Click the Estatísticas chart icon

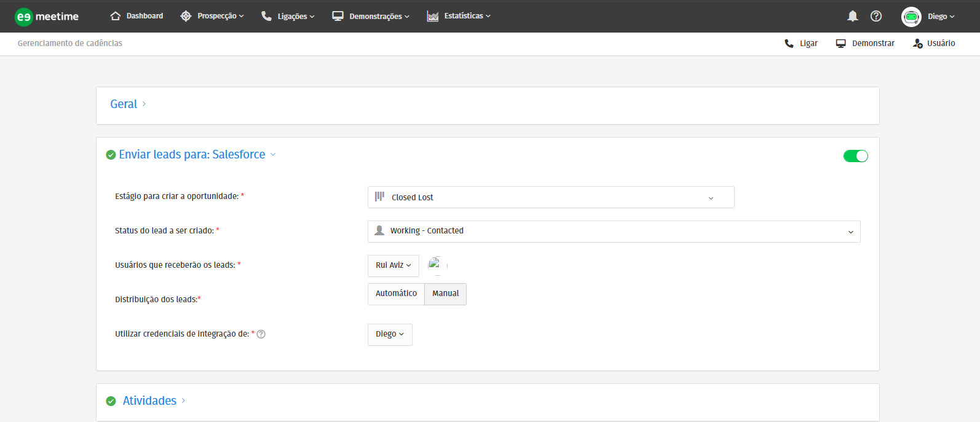[x=433, y=16]
